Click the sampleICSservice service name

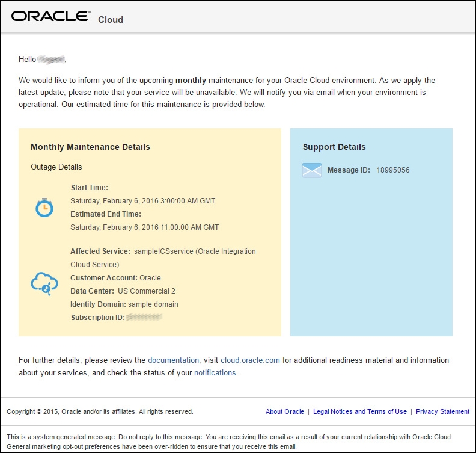[x=163, y=251]
